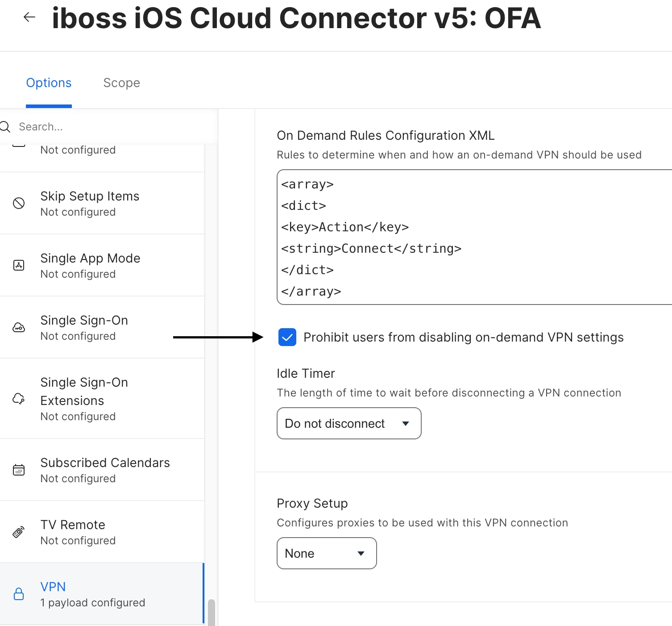
Task: Open the Proxy Setup None dropdown
Action: click(327, 553)
